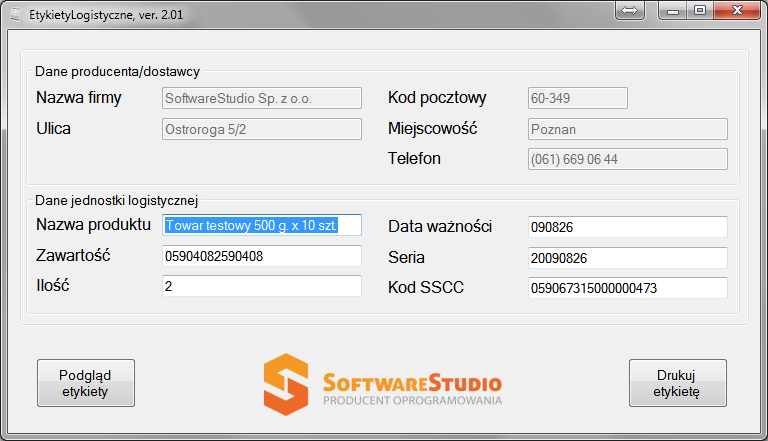
Task: Maximize the EtykietyLogistyczne window
Action: 700,10
